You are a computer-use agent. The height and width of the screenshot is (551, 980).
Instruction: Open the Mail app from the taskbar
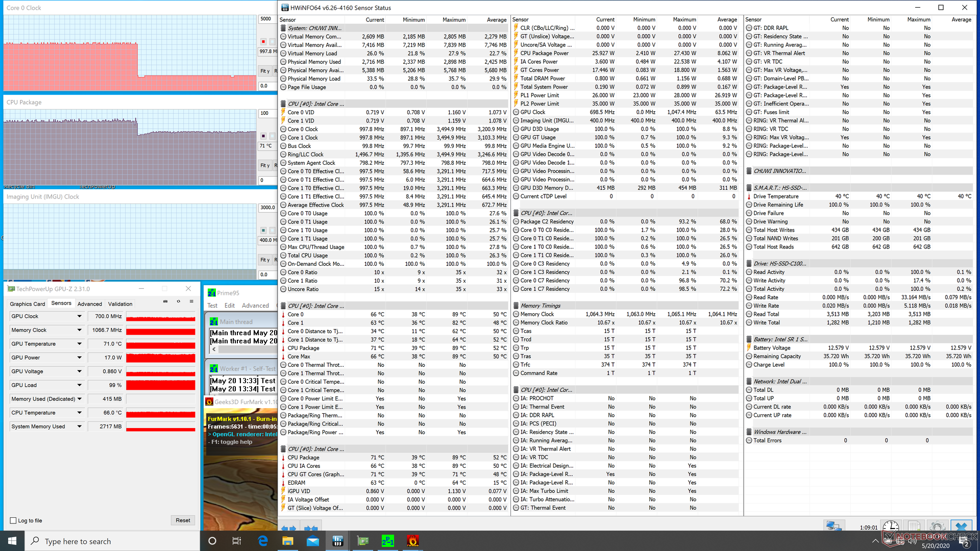313,541
